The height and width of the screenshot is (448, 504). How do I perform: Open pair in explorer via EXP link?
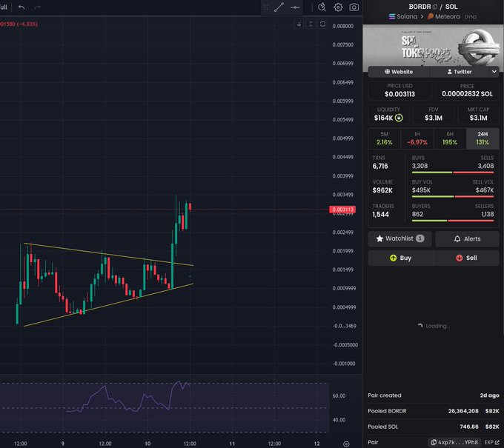point(492,442)
